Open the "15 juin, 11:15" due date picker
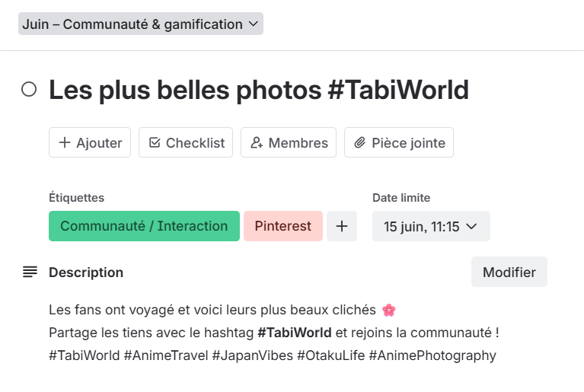 [421, 226]
